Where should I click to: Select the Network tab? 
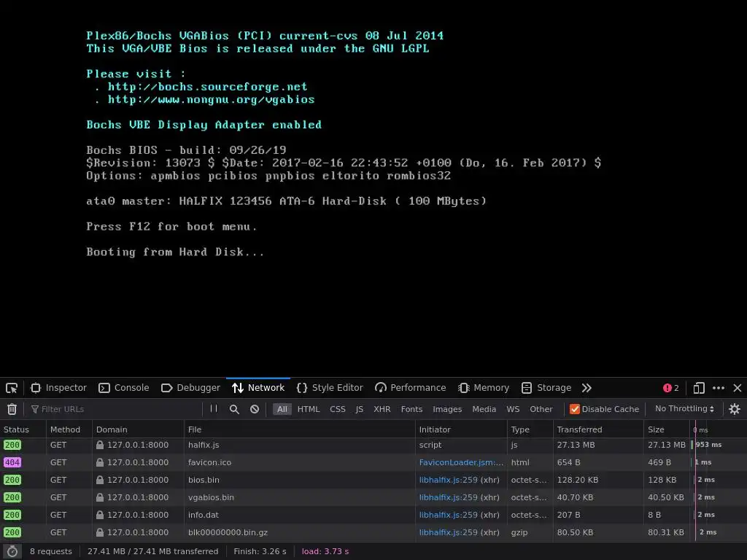258,388
